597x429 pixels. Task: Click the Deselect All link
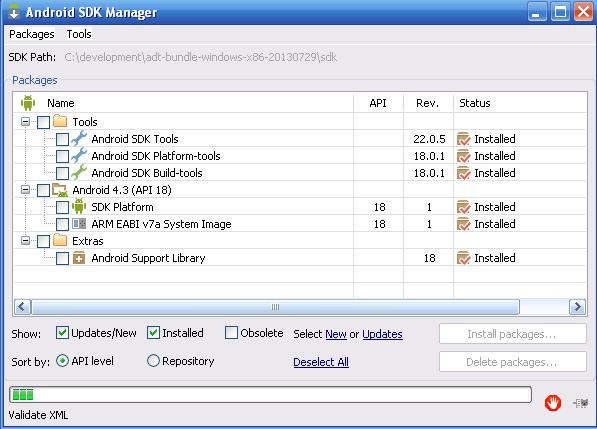tap(321, 362)
